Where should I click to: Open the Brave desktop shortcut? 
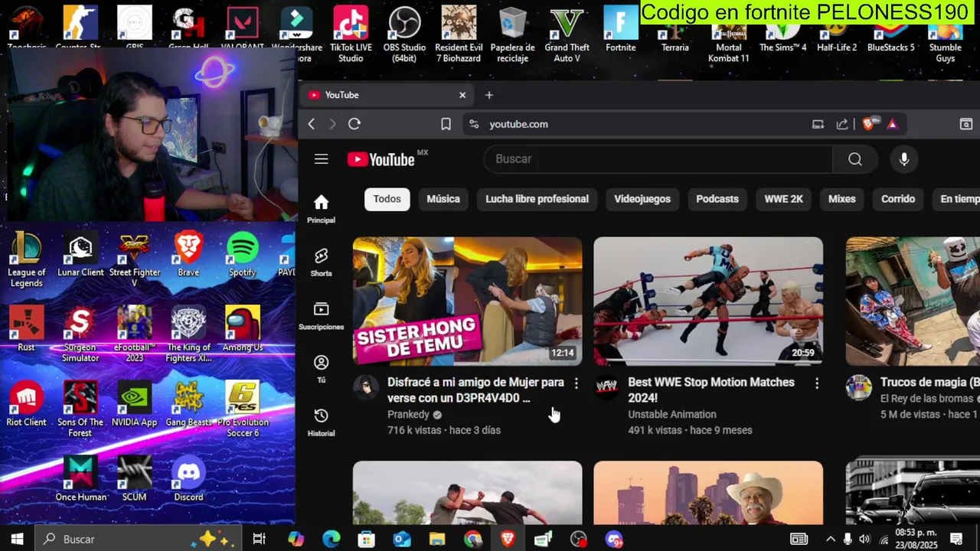(x=188, y=254)
